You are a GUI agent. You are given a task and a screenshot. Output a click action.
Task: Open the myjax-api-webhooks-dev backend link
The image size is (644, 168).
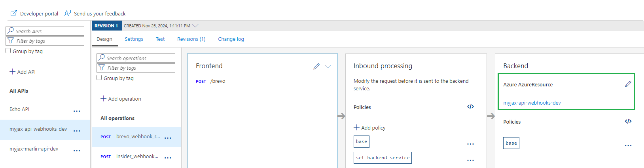click(532, 103)
